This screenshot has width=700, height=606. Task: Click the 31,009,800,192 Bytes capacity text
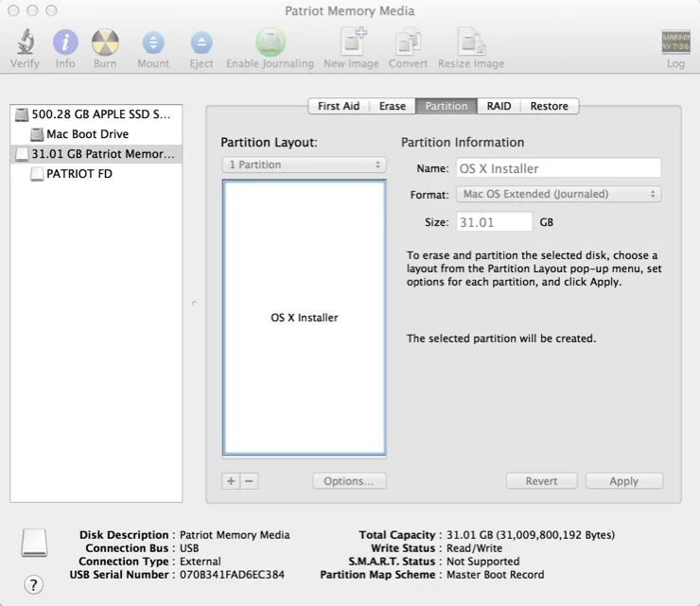click(x=555, y=535)
